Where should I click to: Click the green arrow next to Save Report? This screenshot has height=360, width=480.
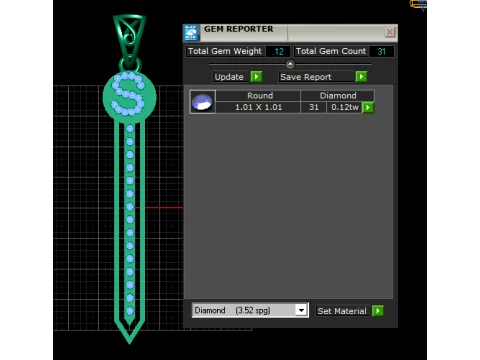coord(361,77)
